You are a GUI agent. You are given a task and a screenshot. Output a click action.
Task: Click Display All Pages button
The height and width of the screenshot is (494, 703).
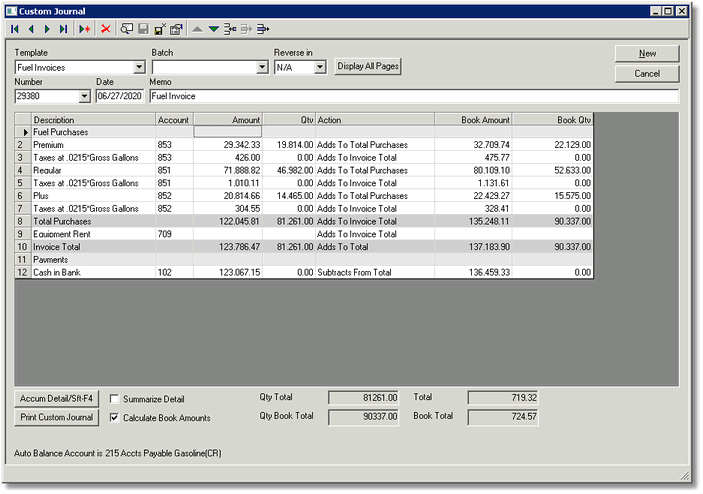coord(368,66)
